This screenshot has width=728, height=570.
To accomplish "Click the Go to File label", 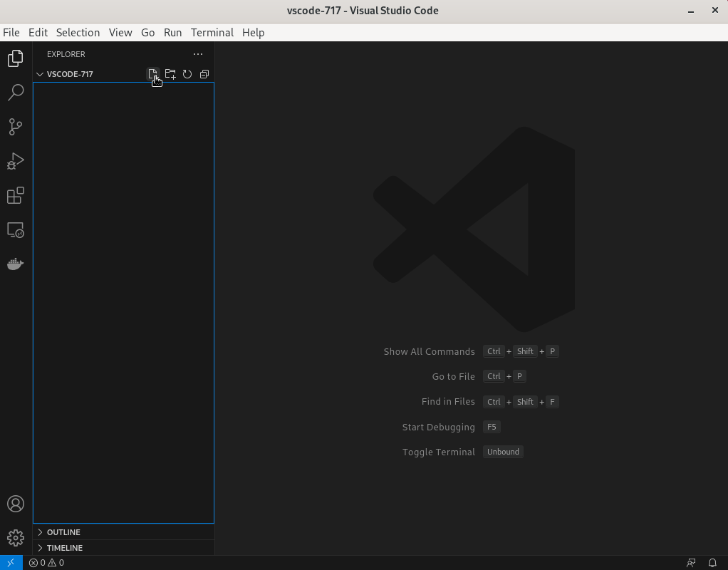I will tap(453, 377).
